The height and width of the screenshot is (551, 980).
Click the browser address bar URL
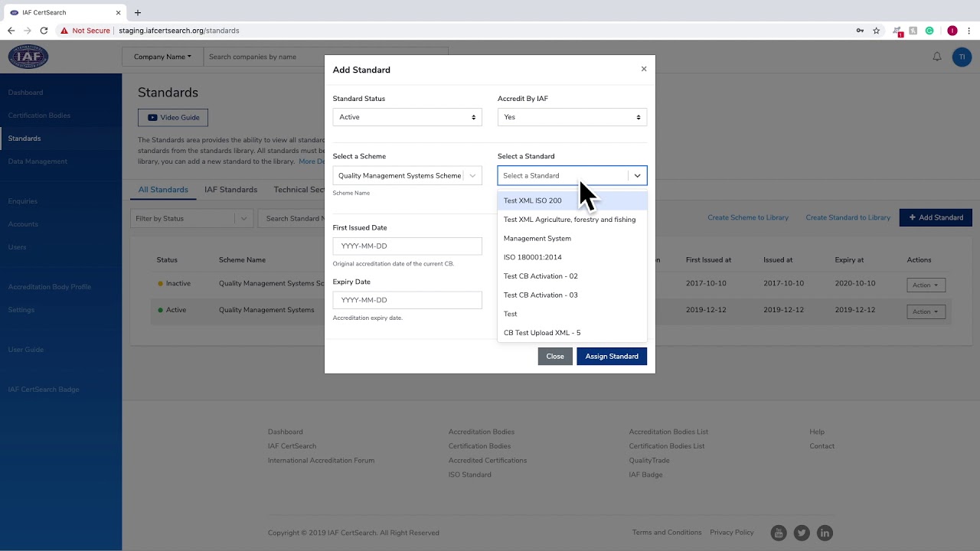[x=178, y=31]
